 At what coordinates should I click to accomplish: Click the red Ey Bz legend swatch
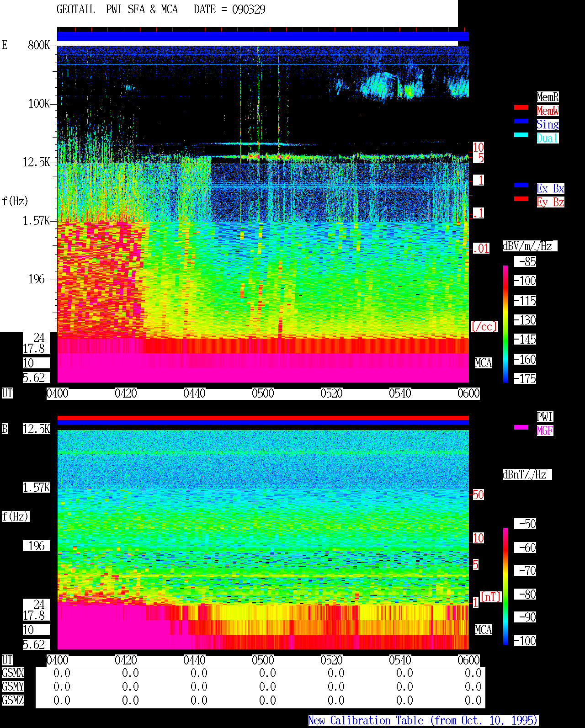(521, 199)
